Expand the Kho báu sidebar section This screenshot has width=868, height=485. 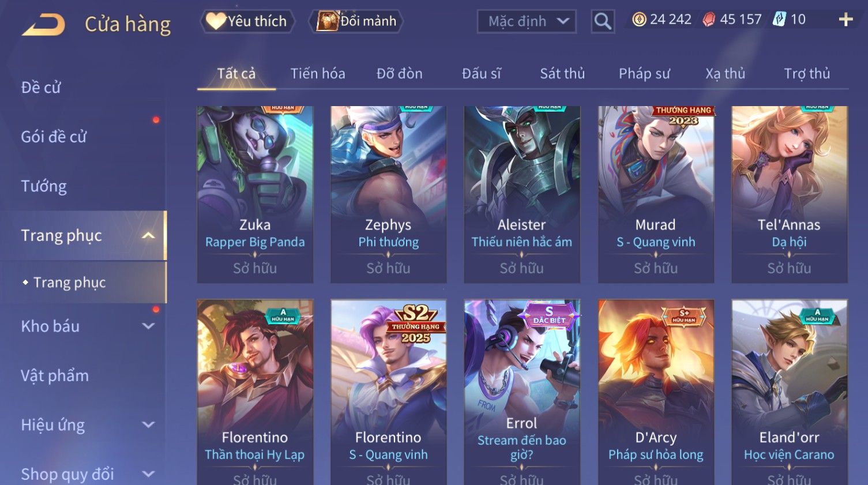pos(148,326)
